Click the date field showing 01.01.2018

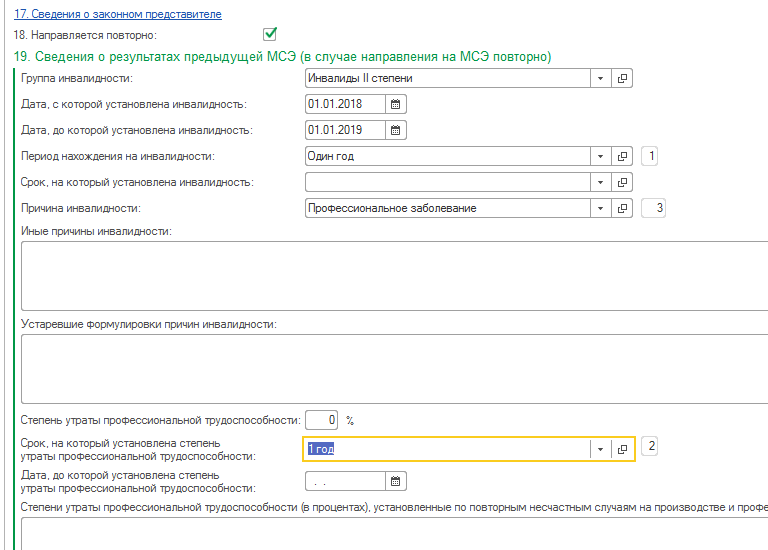point(344,104)
